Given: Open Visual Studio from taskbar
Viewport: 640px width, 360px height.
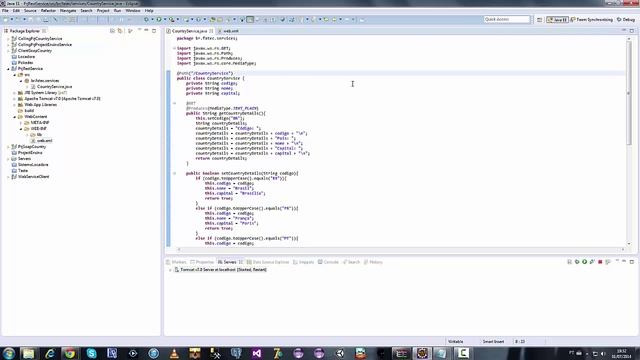Looking at the screenshot, I should click(257, 353).
